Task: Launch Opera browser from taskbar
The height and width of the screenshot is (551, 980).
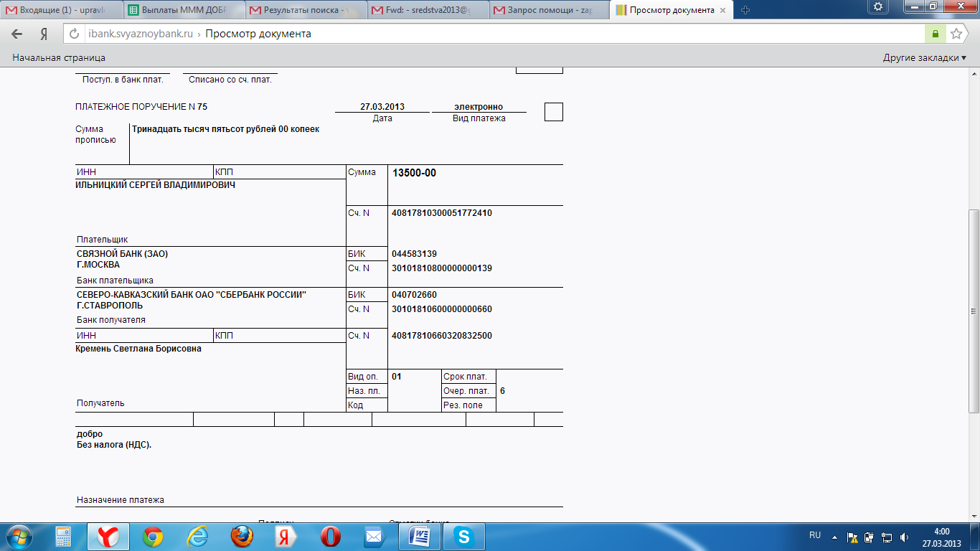Action: pyautogui.click(x=331, y=536)
